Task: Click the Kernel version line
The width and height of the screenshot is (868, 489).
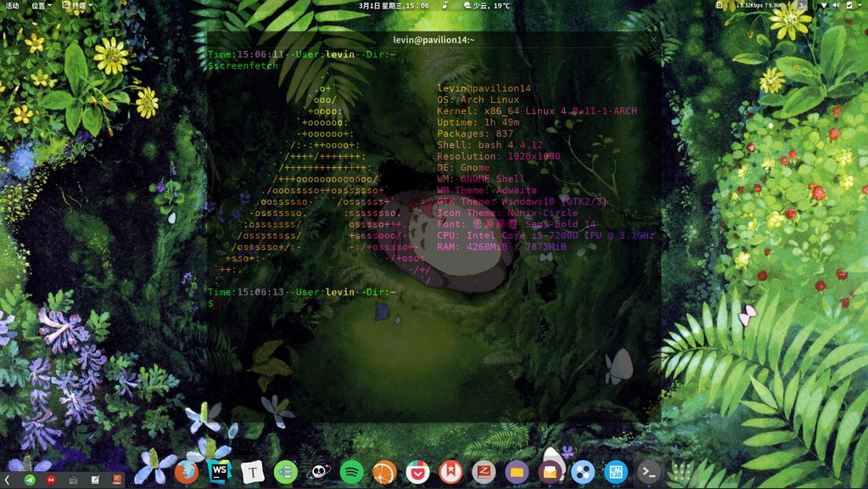Action: (537, 110)
